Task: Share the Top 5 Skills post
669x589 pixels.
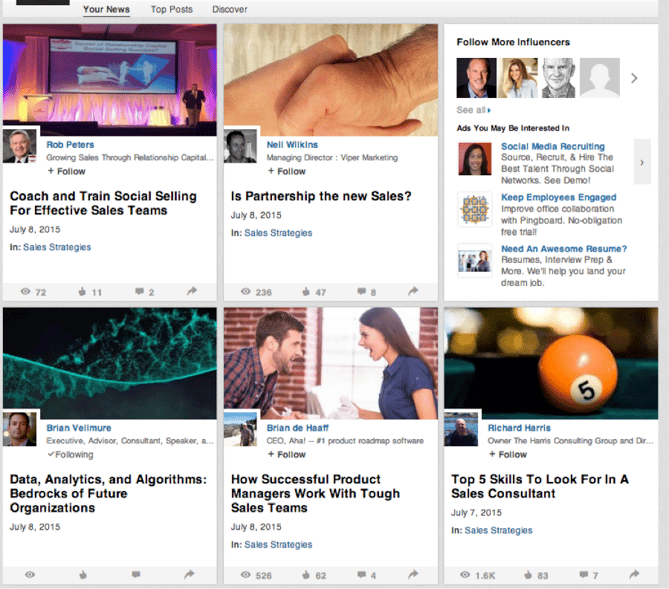Action: 634,574
